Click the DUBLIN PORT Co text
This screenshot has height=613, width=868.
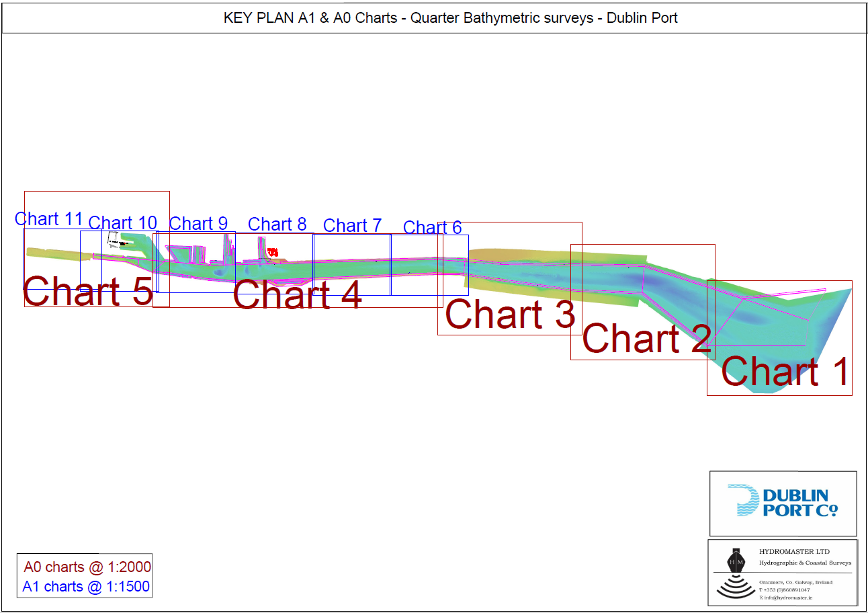point(799,503)
